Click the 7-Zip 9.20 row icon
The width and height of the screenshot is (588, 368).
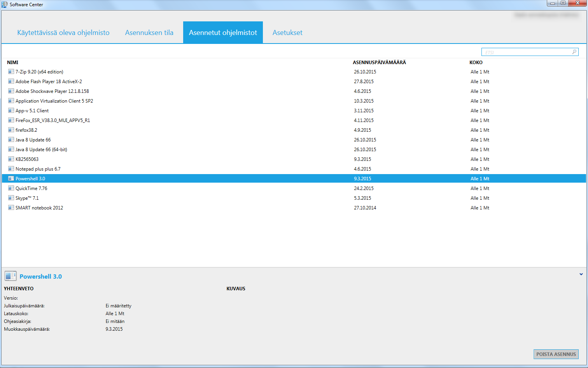11,72
